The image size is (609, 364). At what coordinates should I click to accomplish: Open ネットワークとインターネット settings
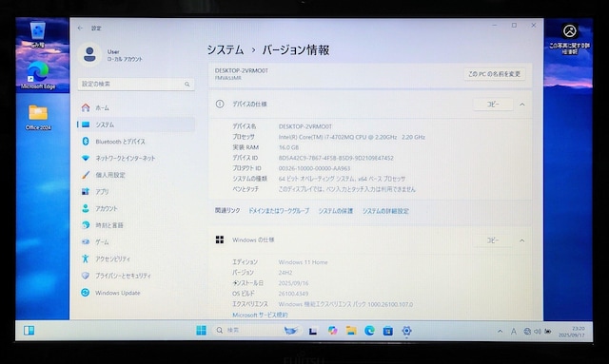coord(136,158)
